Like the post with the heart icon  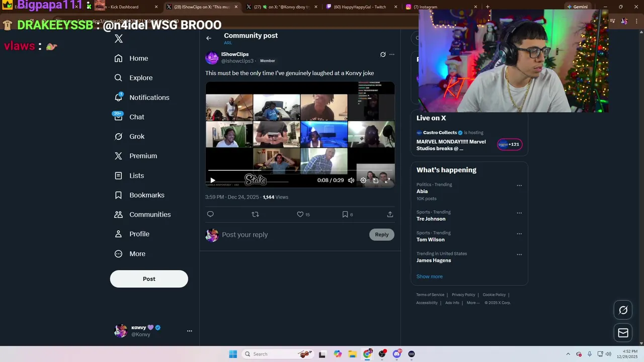click(x=300, y=214)
